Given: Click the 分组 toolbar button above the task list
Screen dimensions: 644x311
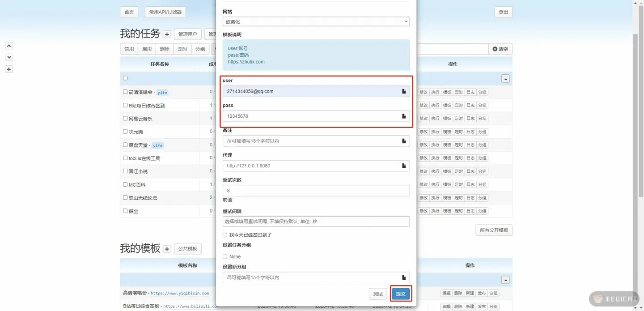Looking at the screenshot, I should tap(200, 49).
